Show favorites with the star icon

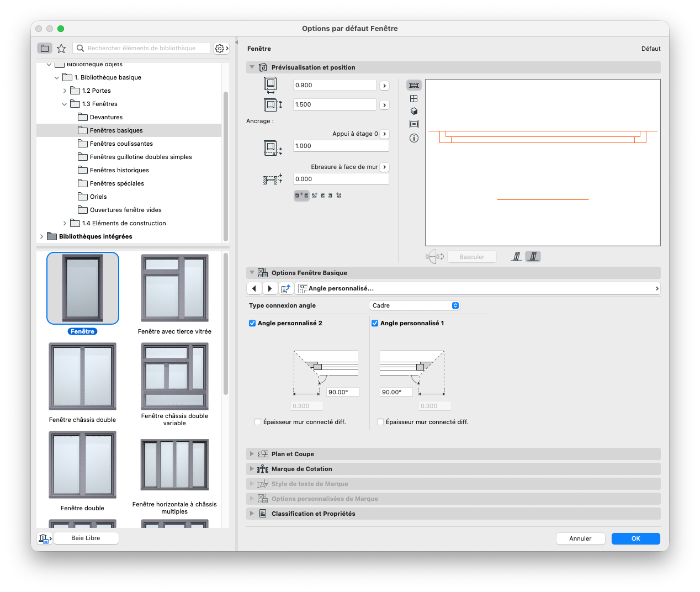[61, 49]
